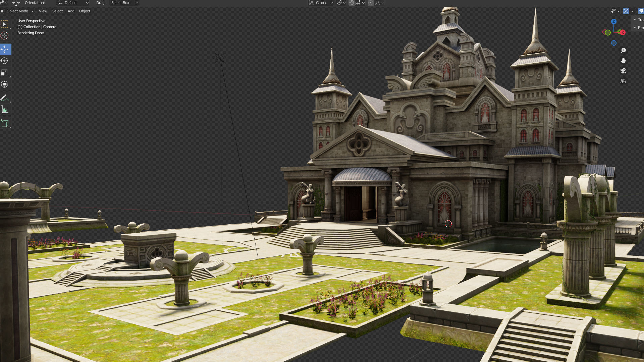Open the Select menu

[57, 11]
